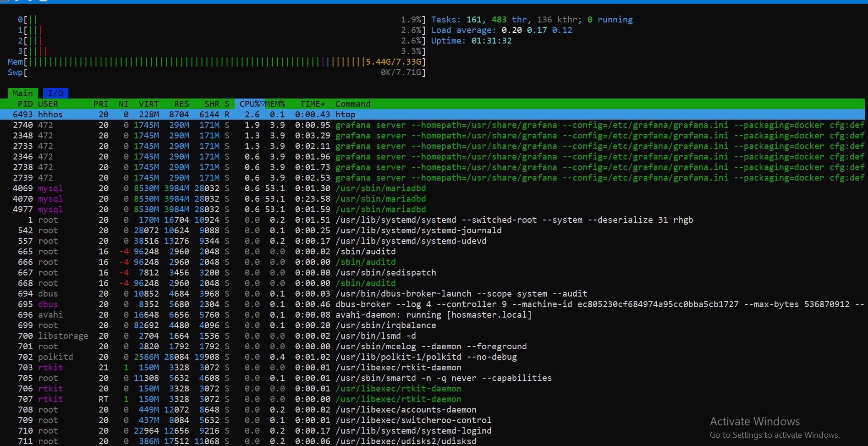This screenshot has width=868, height=446.
Task: Click the SHR column header
Action: [211, 104]
